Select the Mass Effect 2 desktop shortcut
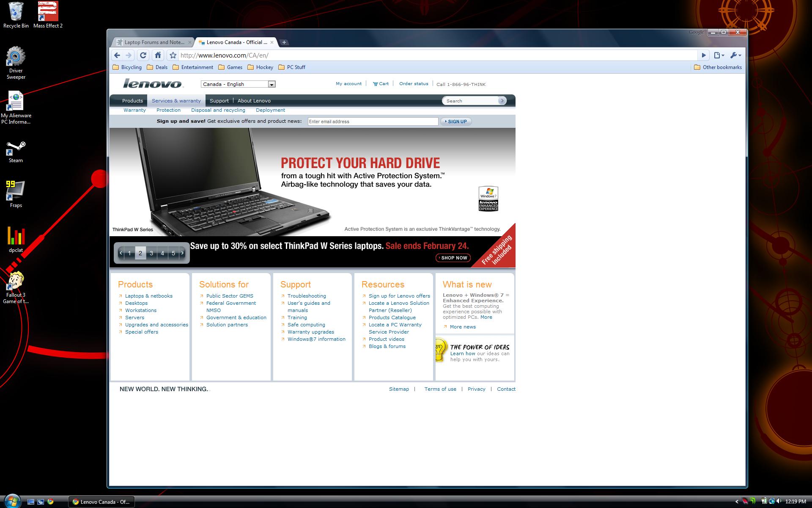 (x=48, y=15)
